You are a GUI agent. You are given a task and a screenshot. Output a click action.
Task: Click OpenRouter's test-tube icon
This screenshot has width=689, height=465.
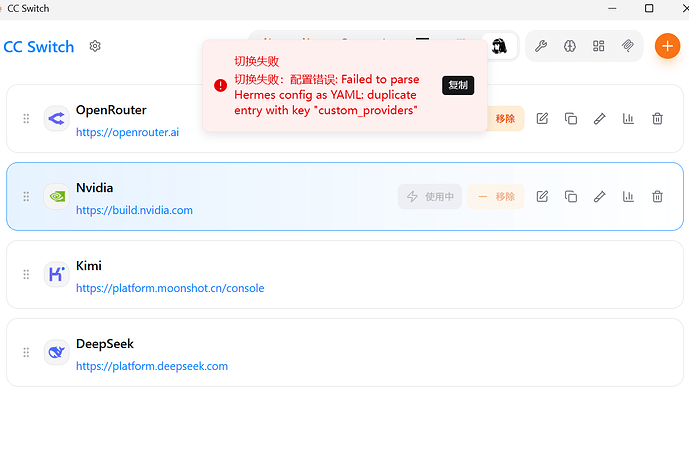[x=600, y=119]
